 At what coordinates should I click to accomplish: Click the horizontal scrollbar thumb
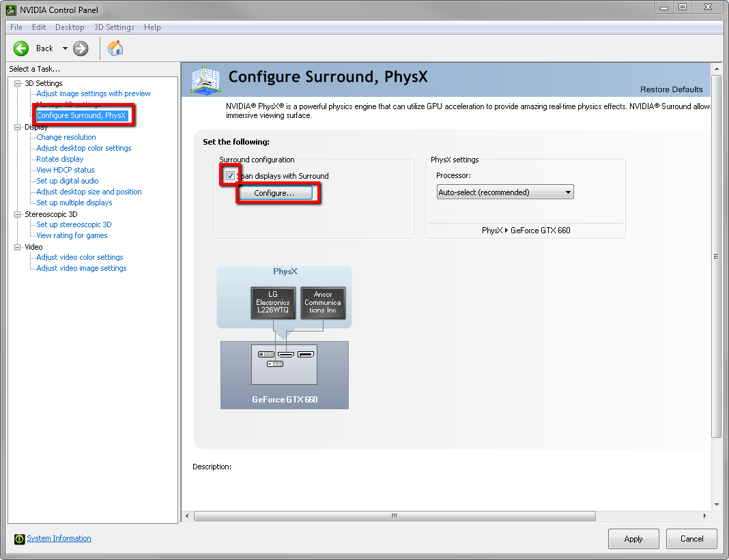pos(395,516)
